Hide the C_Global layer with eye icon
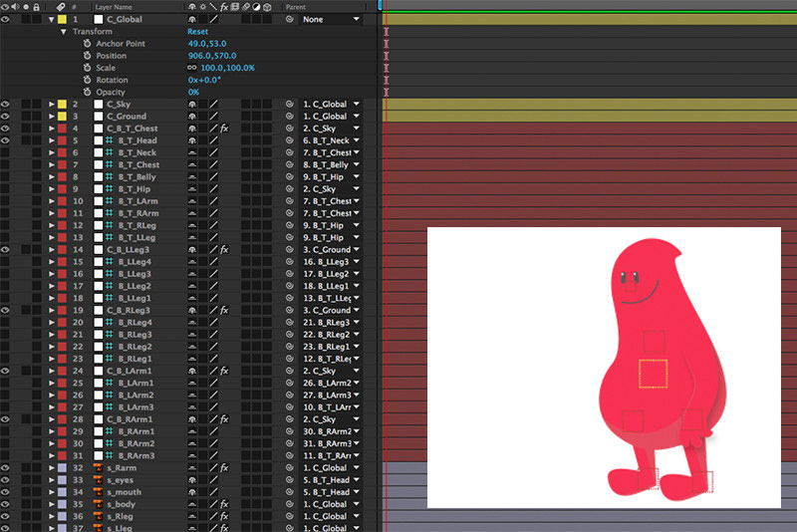Screen dimensions: 797x532 pyautogui.click(x=6, y=20)
